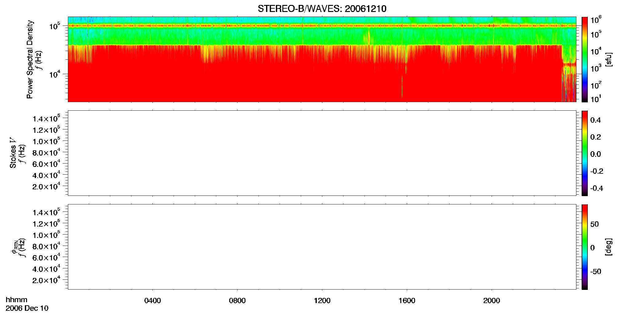This screenshot has width=644, height=332.
Task: Click the Power Spectral Density axis label
Action: click(30, 59)
